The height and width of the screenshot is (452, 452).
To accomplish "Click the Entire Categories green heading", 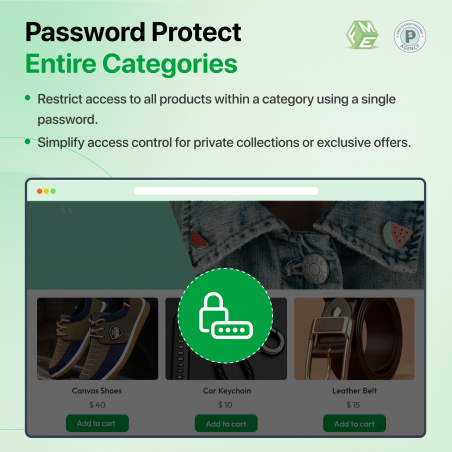I will (131, 64).
